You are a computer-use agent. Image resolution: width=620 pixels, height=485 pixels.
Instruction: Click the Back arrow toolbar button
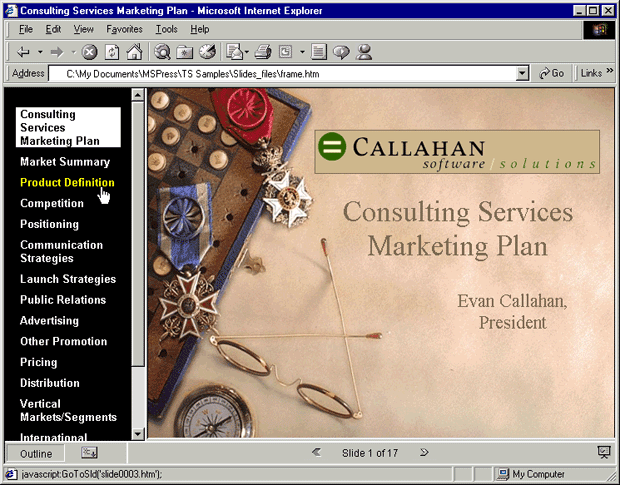[x=24, y=51]
